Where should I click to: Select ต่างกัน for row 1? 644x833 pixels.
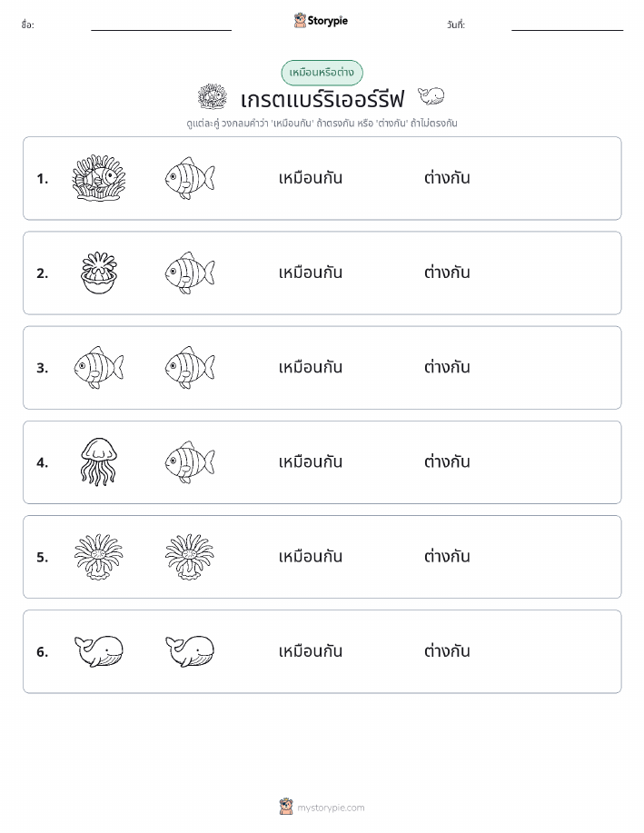(447, 178)
